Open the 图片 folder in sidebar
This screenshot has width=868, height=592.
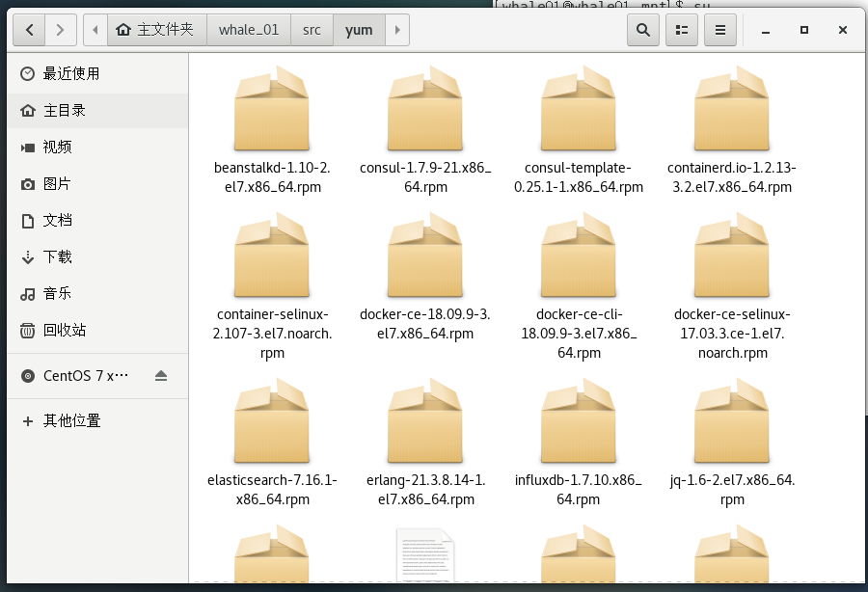[98, 184]
